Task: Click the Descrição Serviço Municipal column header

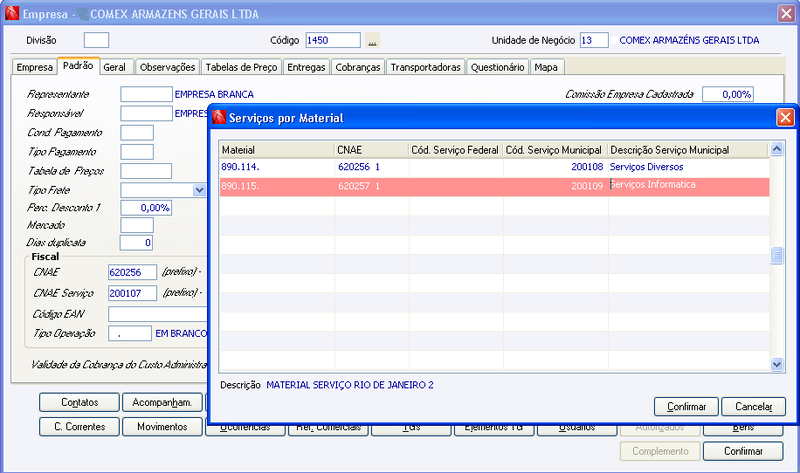Action: coord(688,150)
